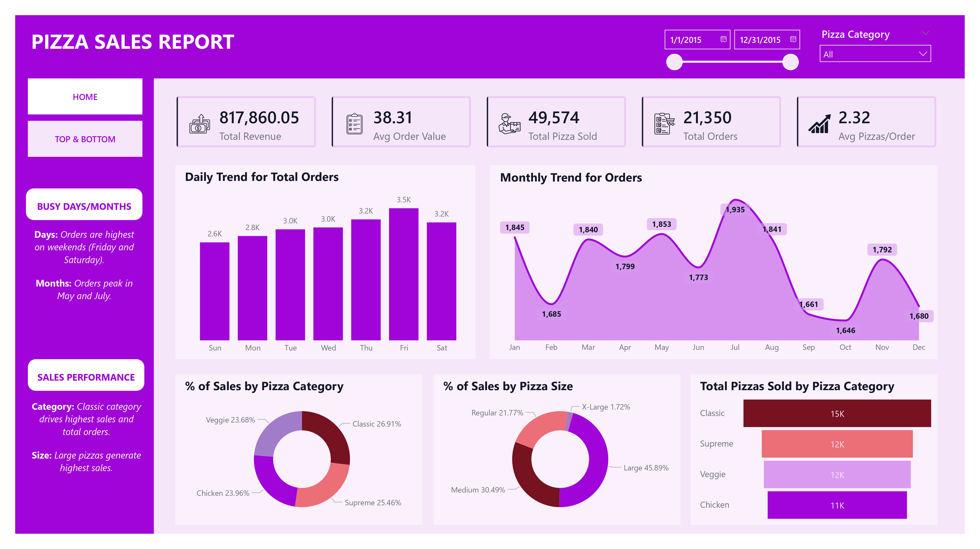Click the 12/31/2015 end date field
Screen dimensions: 980x549
[760, 40]
